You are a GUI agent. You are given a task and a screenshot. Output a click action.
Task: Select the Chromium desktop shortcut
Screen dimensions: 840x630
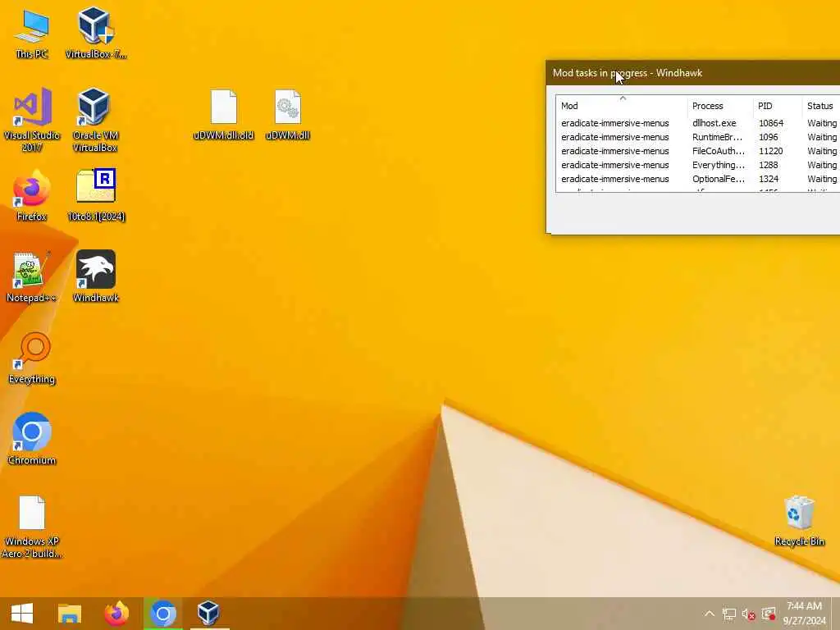pyautogui.click(x=32, y=440)
